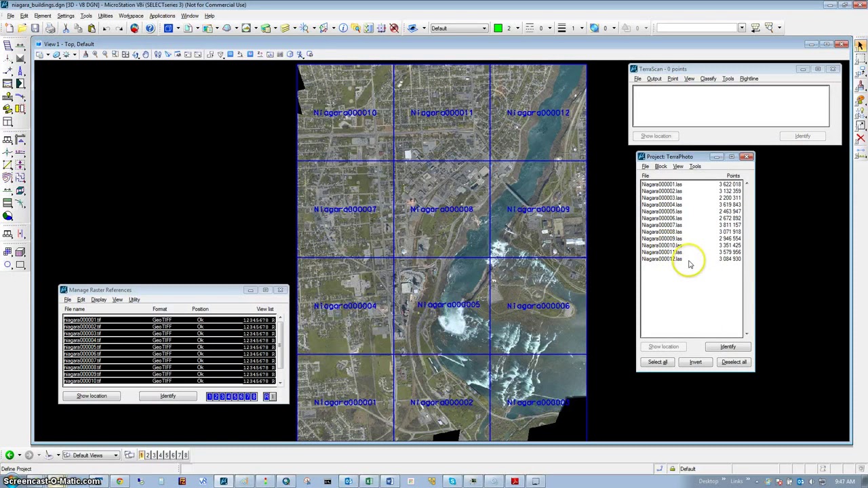The height and width of the screenshot is (488, 868).
Task: Select the Element Selection arrow tool
Action: click(x=861, y=45)
